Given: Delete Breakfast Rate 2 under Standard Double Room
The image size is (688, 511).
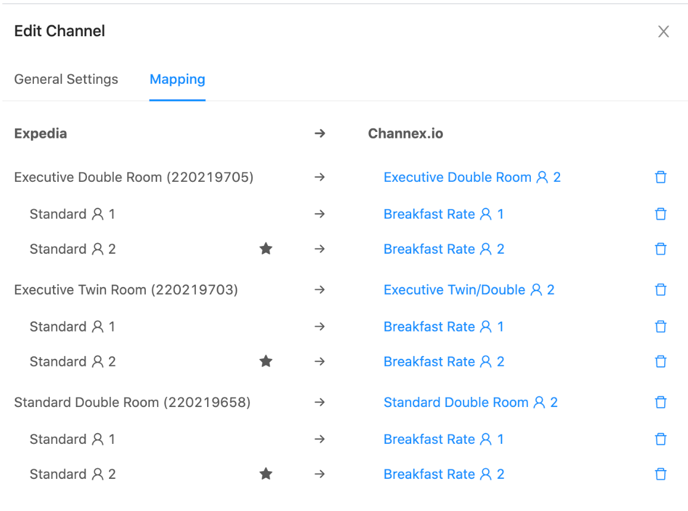Looking at the screenshot, I should click(x=660, y=474).
